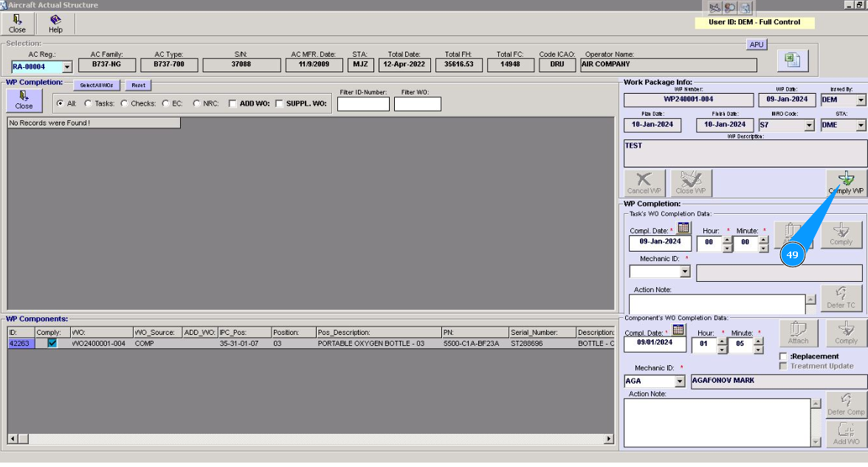This screenshot has width=868, height=467.
Task: Click Task's Compl. Date field 09-Jan-2024
Action: pos(660,242)
